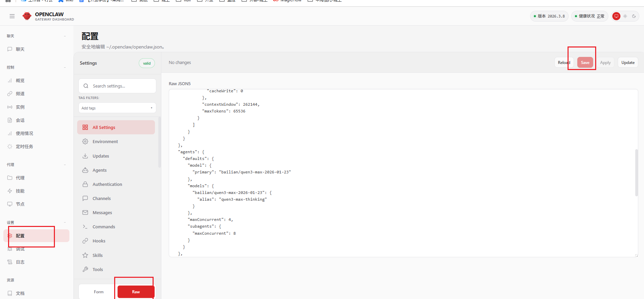Open 聊天 chat item in sidebar
The height and width of the screenshot is (299, 644).
pos(36,49)
